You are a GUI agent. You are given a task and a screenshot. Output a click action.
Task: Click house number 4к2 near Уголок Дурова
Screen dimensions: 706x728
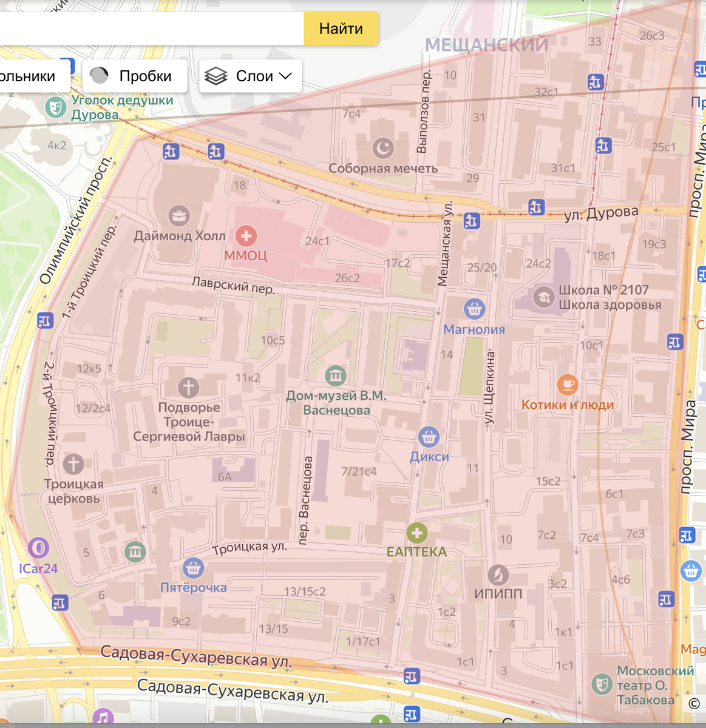coord(57,146)
